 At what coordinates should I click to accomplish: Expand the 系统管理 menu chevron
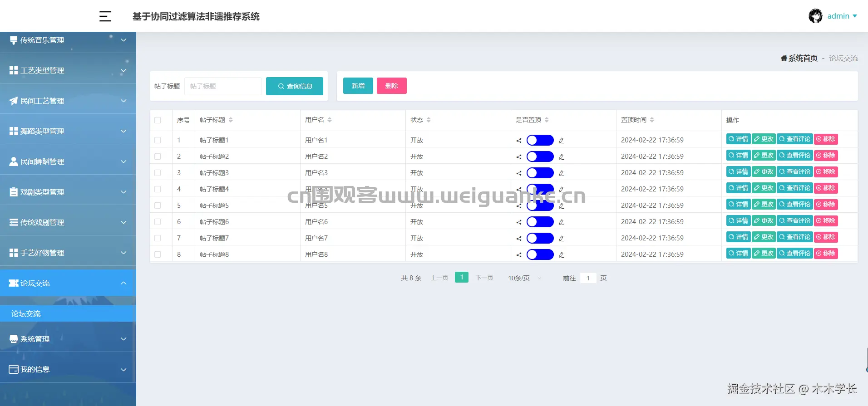tap(123, 339)
